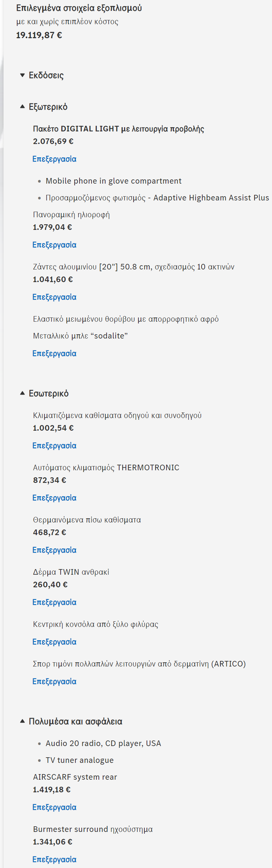Open Επεξεργασία for AIRSCARF system rear
Viewport: 272px width, 868px height.
tap(54, 807)
